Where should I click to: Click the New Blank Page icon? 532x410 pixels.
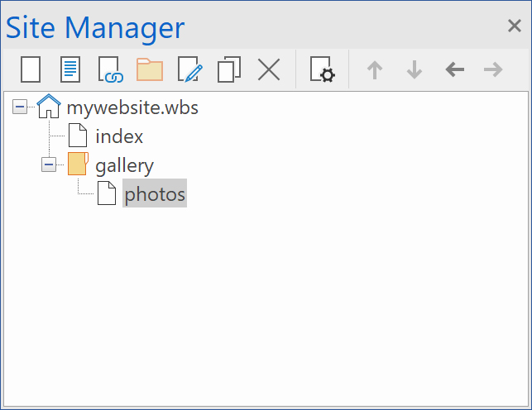[x=31, y=70]
